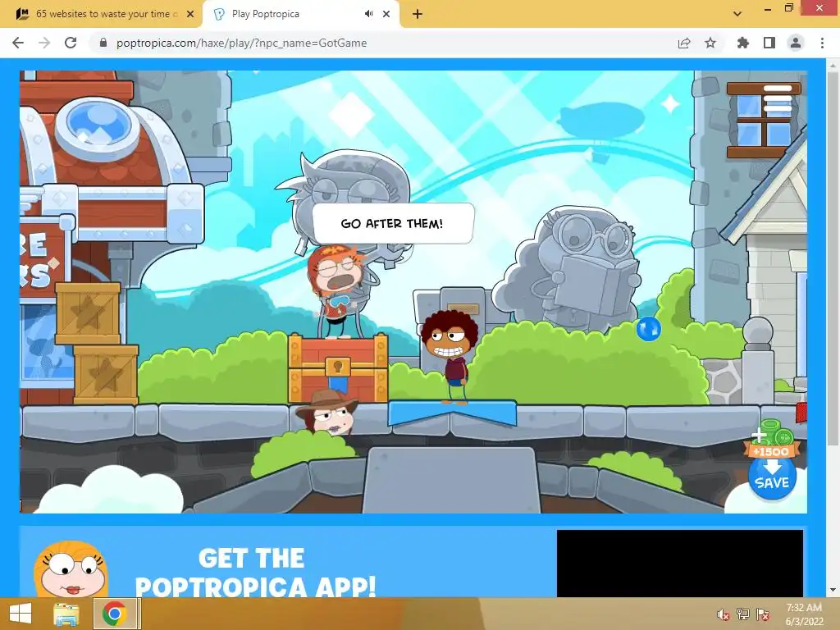Click the poptropica.com address bar URL
This screenshot has width=840, height=630.
point(242,43)
